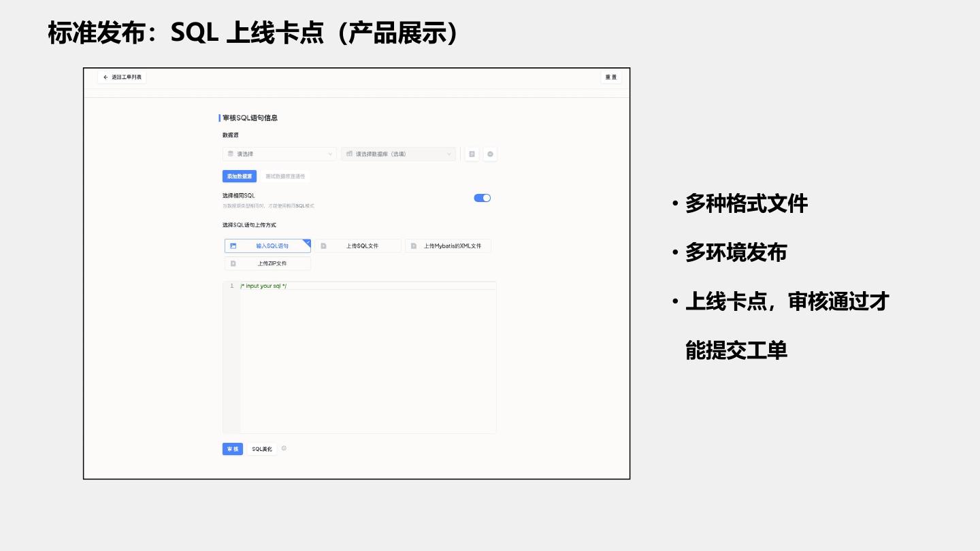Click the info icon next to SQL美化
980x551 pixels.
point(284,448)
